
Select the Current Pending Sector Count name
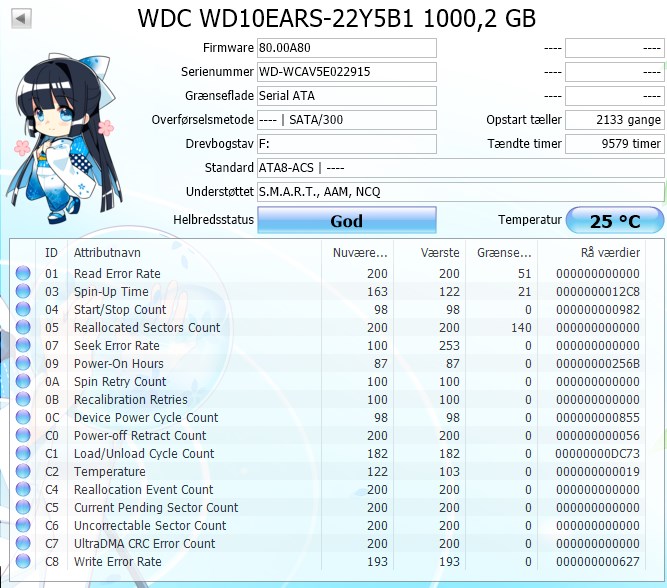tap(156, 508)
